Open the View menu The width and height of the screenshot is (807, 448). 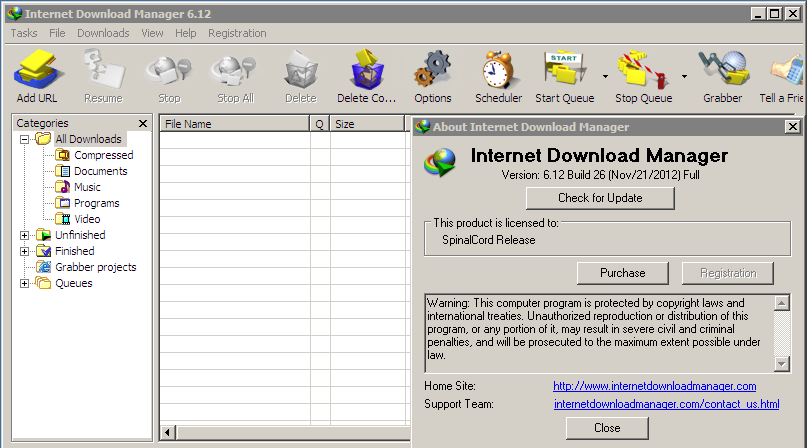pos(152,33)
